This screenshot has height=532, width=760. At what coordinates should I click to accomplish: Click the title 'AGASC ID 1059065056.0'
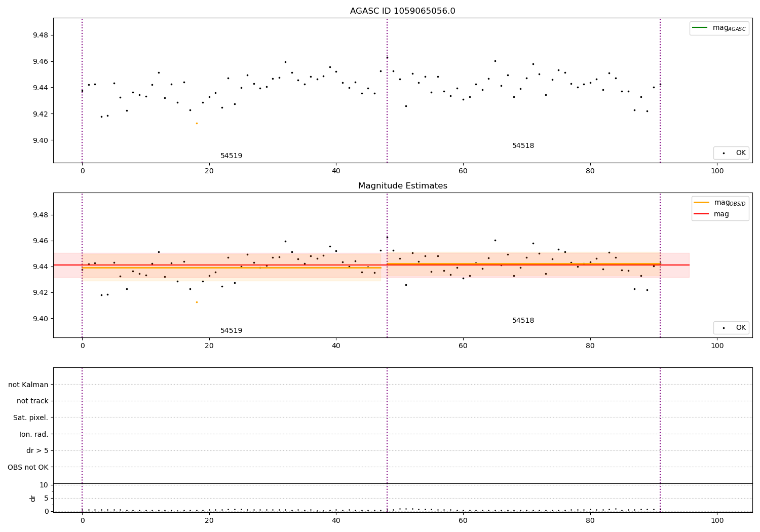(402, 11)
